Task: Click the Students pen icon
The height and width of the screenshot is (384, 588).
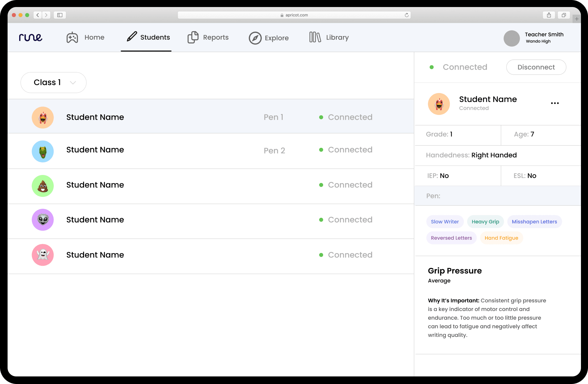Action: click(132, 37)
